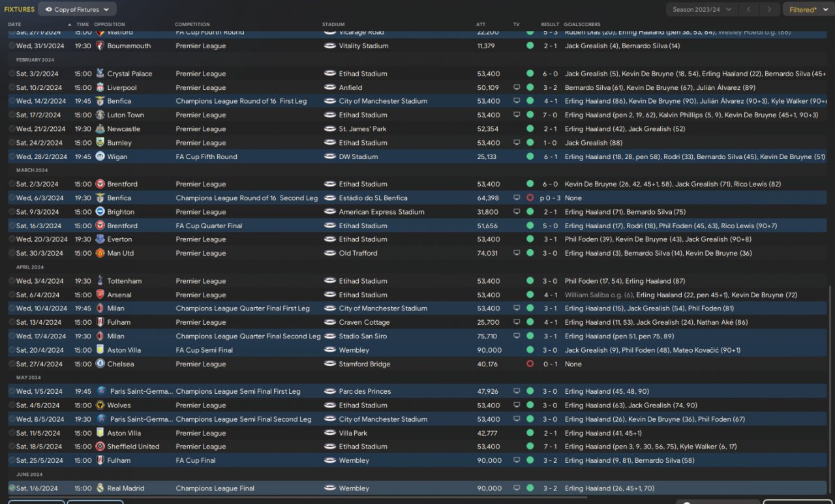Sort fixtures by the DATE column header
This screenshot has width=835, height=504.
tap(15, 25)
